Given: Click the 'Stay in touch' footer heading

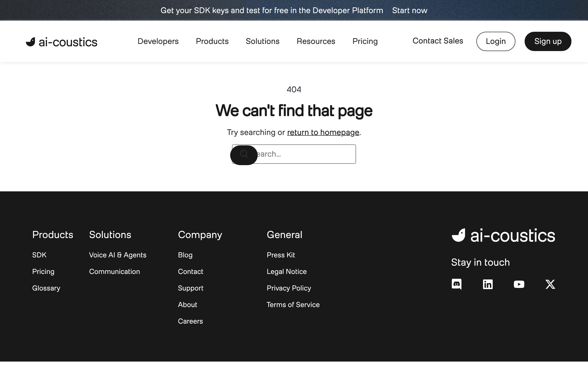Looking at the screenshot, I should pos(480,262).
